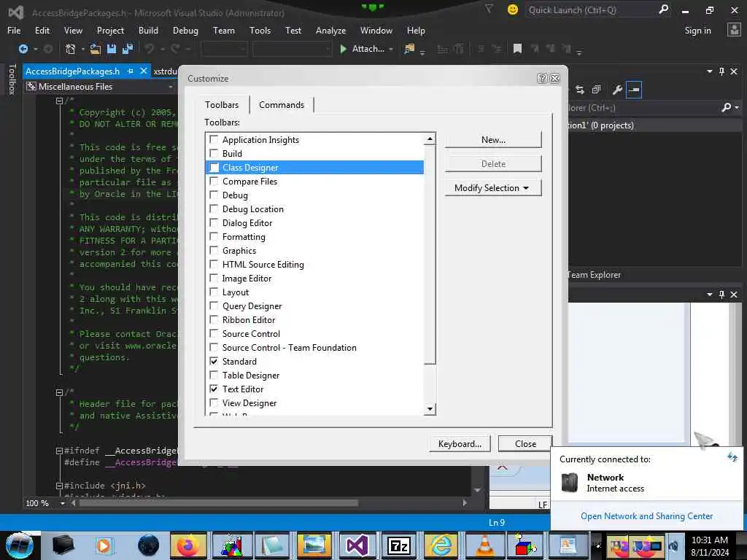
Task: Open the Modify Selection dropdown
Action: point(493,187)
